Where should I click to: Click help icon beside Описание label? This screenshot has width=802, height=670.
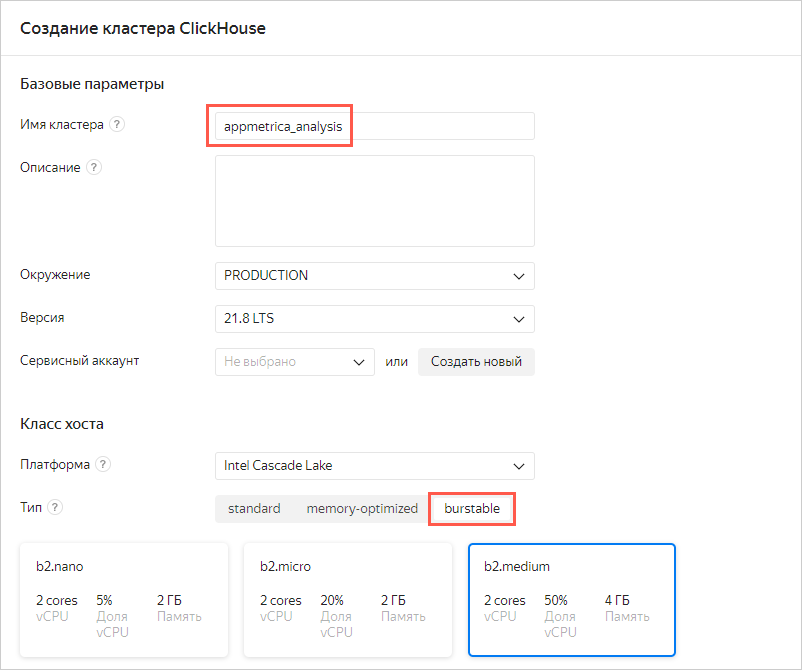click(x=94, y=167)
